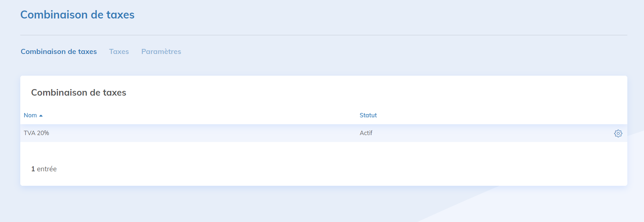
Task: Sort the table by Nom column header
Action: point(30,115)
